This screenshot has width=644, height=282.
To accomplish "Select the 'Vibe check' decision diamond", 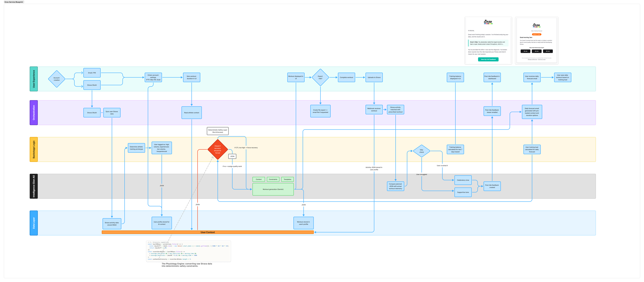I will [x=421, y=151].
